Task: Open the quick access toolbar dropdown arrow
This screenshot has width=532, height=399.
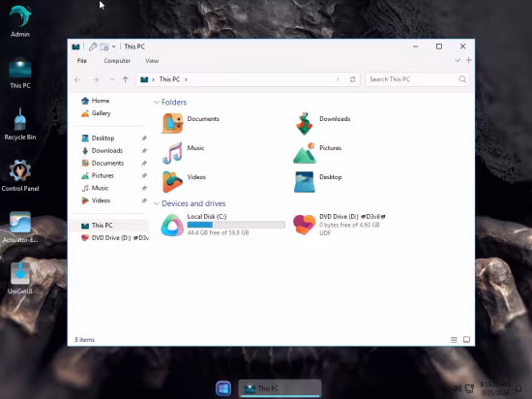Action: click(x=114, y=46)
